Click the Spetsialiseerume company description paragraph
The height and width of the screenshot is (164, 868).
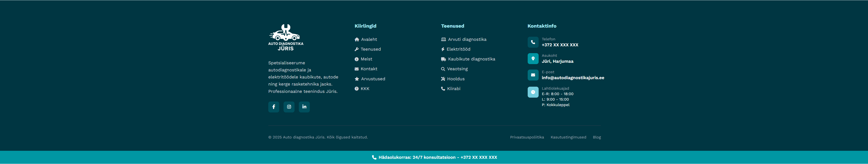point(303,77)
